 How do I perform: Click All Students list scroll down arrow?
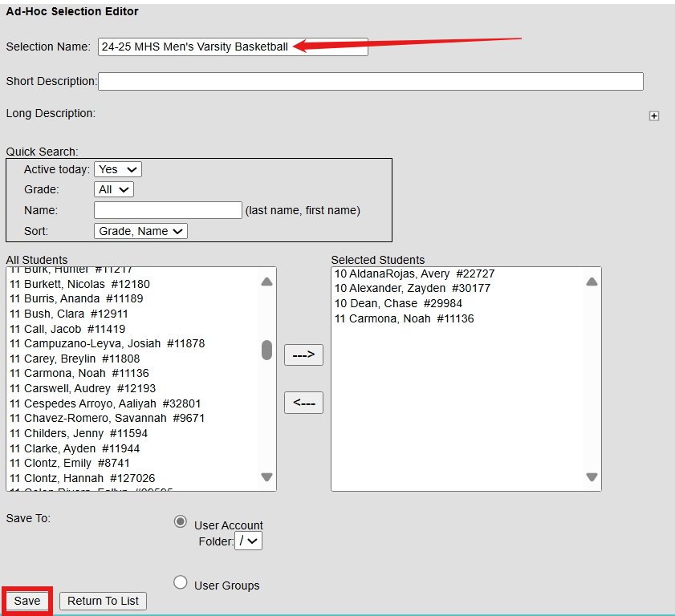[267, 476]
